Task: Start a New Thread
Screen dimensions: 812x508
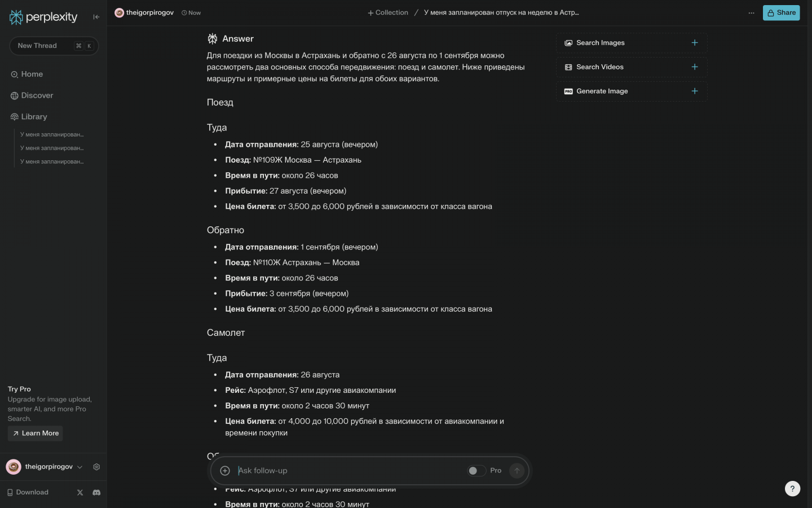Action: (37, 46)
